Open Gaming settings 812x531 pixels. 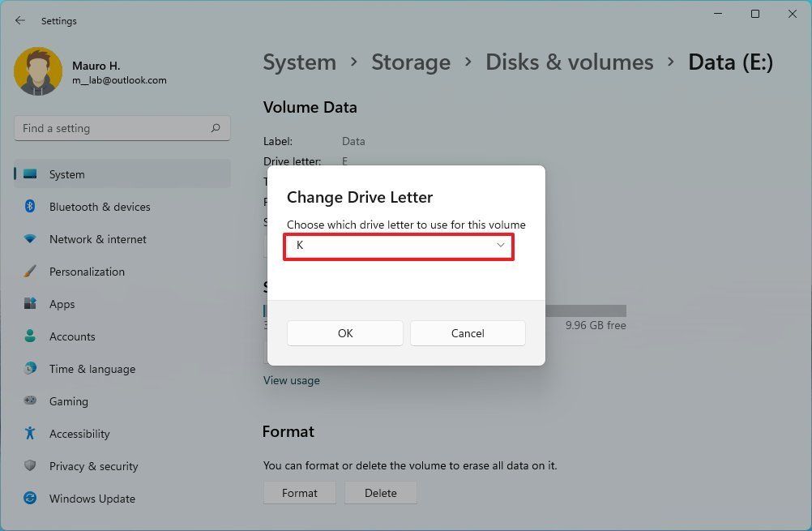[x=68, y=401]
